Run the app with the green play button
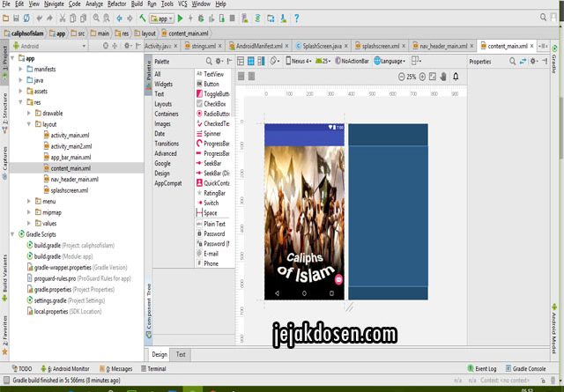This screenshot has height=392, width=564. pyautogui.click(x=180, y=18)
